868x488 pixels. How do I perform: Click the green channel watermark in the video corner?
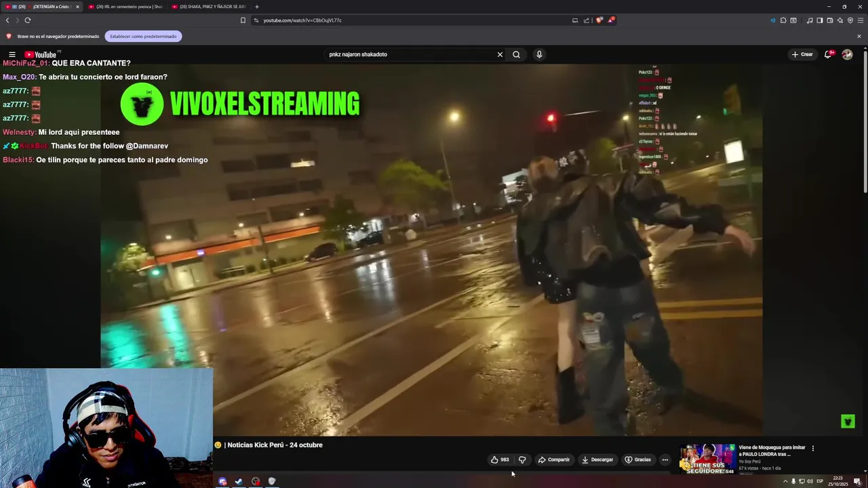[x=848, y=422]
